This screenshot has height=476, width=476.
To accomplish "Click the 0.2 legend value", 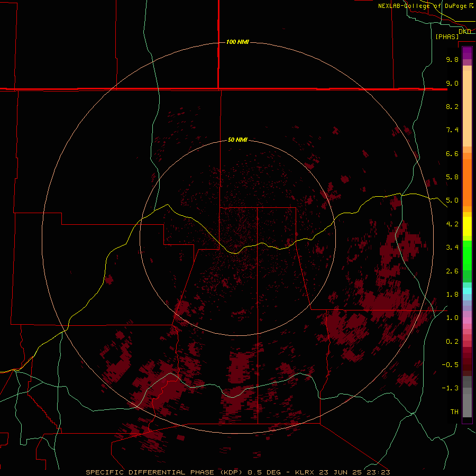I will (452, 342).
